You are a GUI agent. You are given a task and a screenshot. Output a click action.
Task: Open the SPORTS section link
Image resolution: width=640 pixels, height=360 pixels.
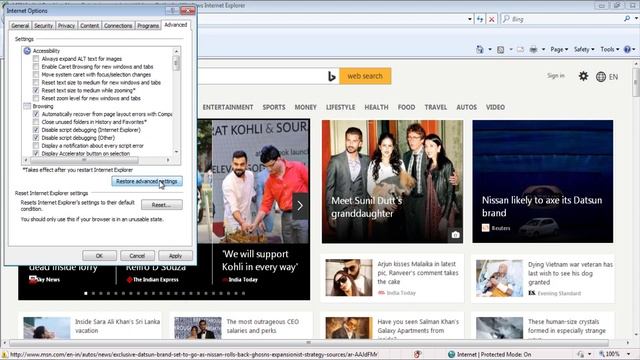click(x=274, y=107)
